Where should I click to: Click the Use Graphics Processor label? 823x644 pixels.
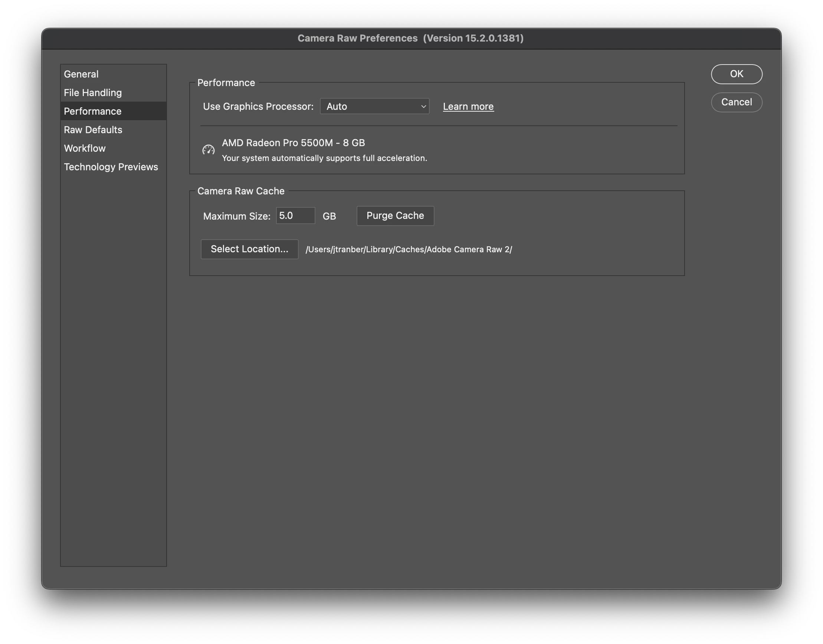click(258, 107)
